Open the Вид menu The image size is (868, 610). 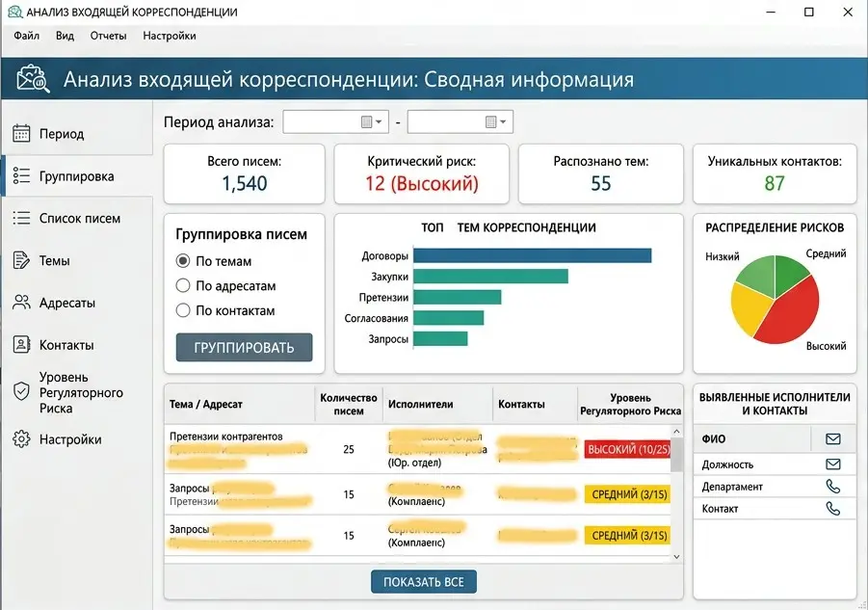pyautogui.click(x=65, y=36)
